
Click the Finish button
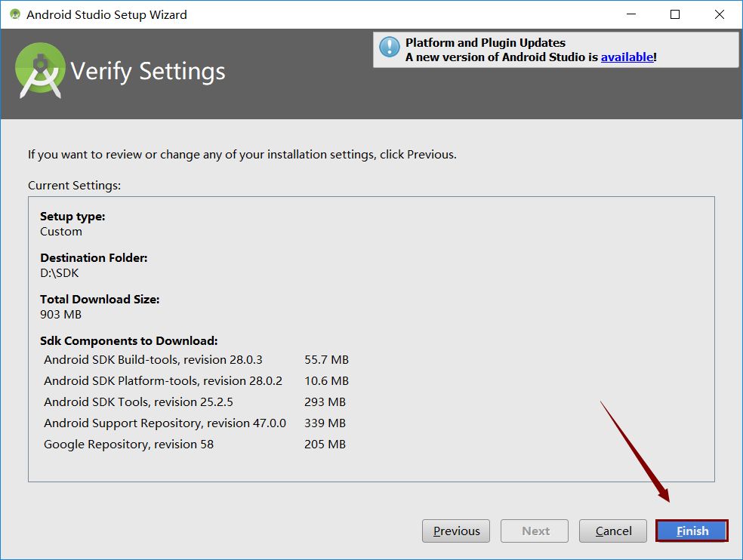[x=692, y=531]
